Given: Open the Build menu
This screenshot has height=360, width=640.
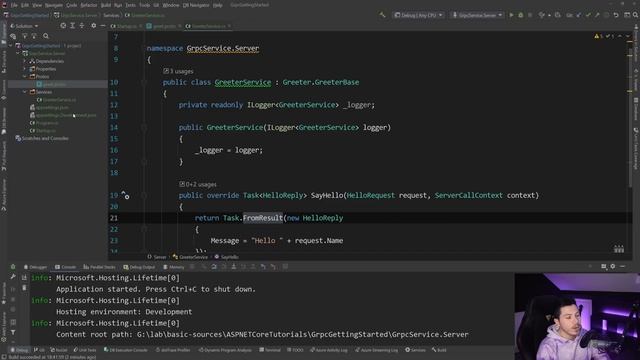Looking at the screenshot, I should 106,5.
